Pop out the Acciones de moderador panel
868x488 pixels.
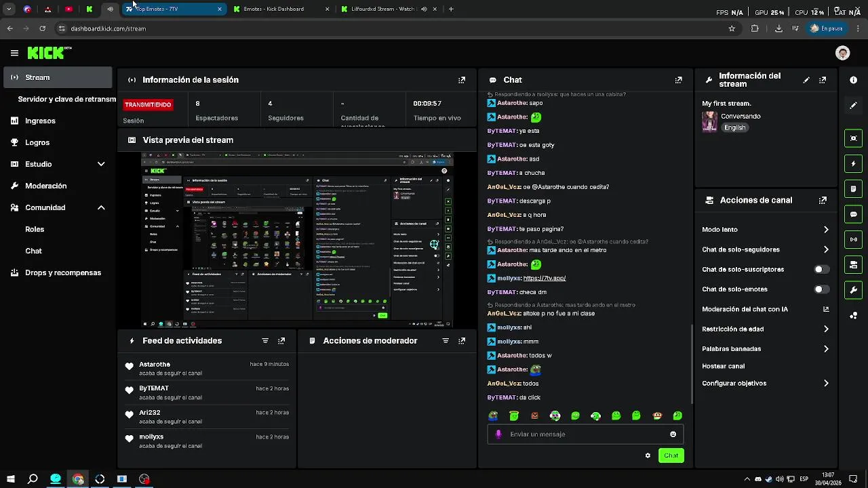[x=462, y=341]
